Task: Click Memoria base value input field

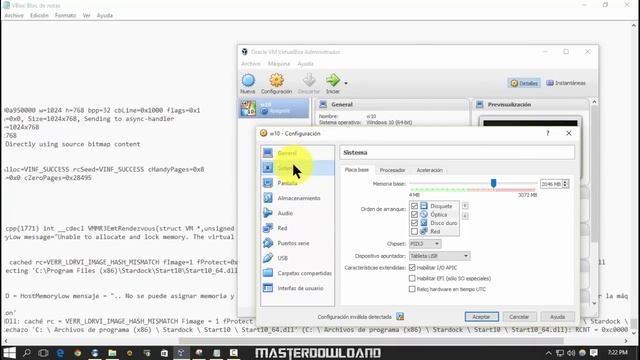Action: click(551, 184)
